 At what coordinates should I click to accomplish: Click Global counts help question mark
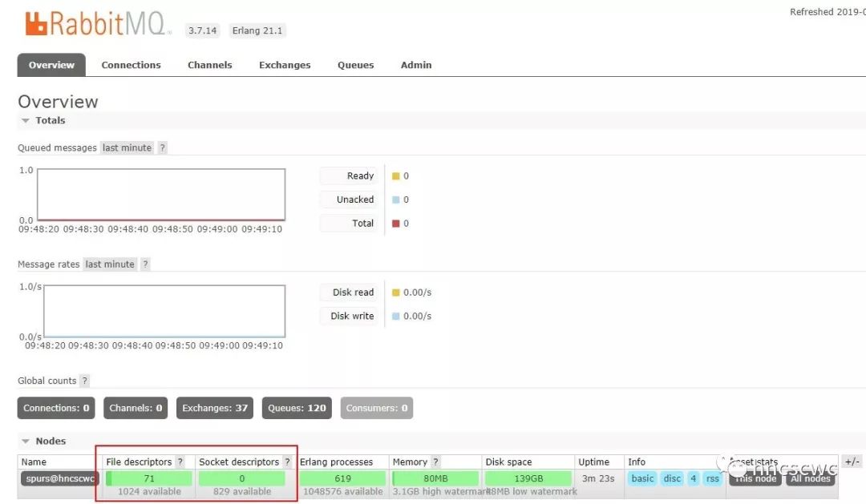click(x=84, y=381)
